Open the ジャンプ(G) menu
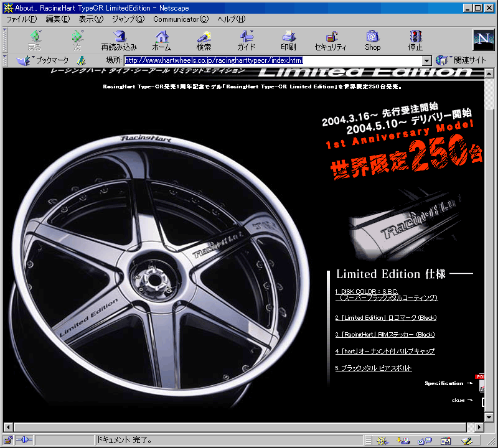Viewport: 498px width, 448px height. tap(128, 19)
